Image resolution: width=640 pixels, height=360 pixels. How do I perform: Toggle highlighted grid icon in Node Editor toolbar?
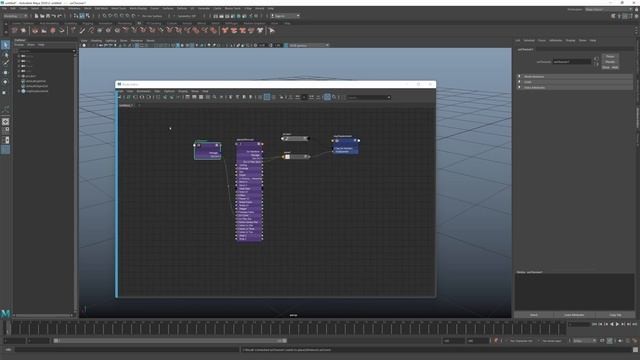pos(267,97)
